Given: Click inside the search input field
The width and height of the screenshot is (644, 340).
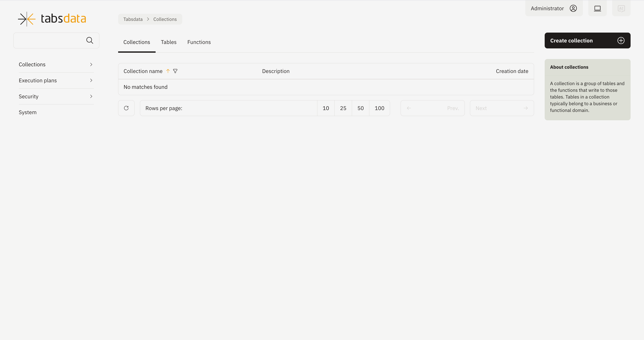Looking at the screenshot, I should (x=50, y=40).
